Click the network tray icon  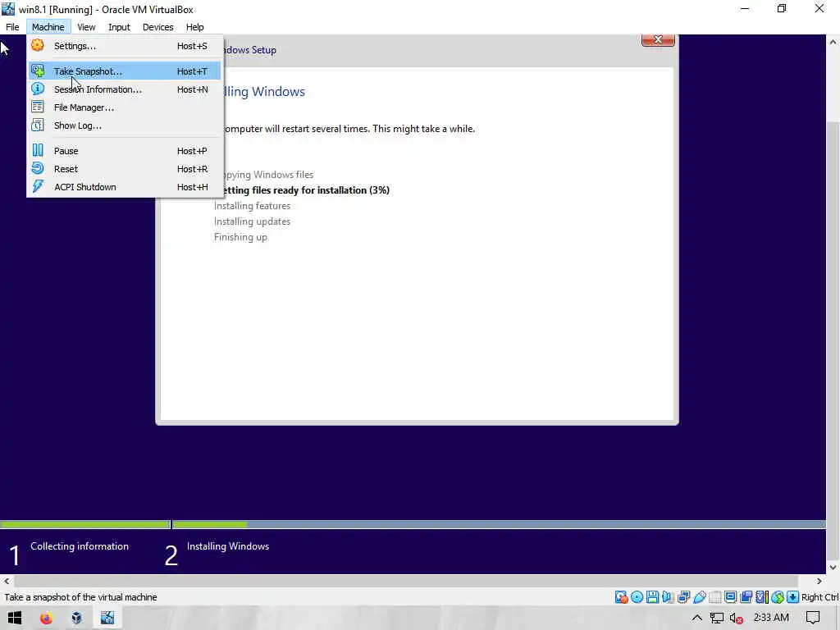click(716, 619)
